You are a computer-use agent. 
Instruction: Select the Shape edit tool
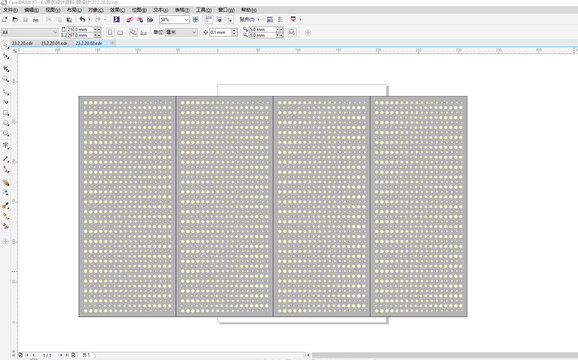point(6,56)
